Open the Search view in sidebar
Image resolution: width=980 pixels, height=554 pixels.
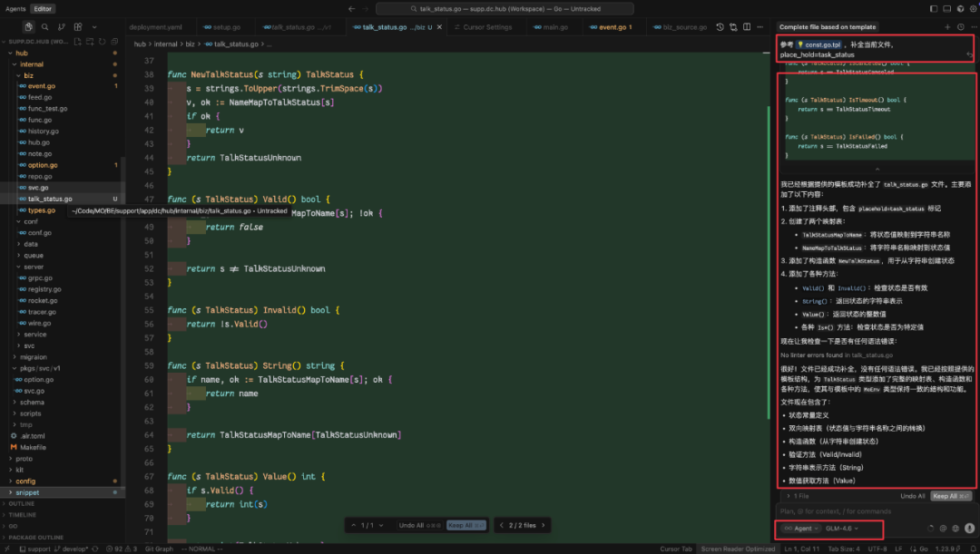coord(45,27)
